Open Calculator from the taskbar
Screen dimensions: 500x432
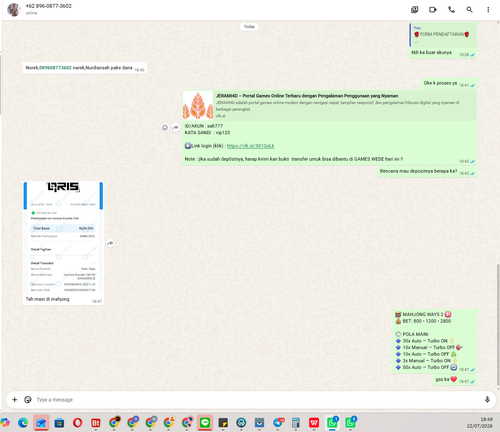click(296, 423)
